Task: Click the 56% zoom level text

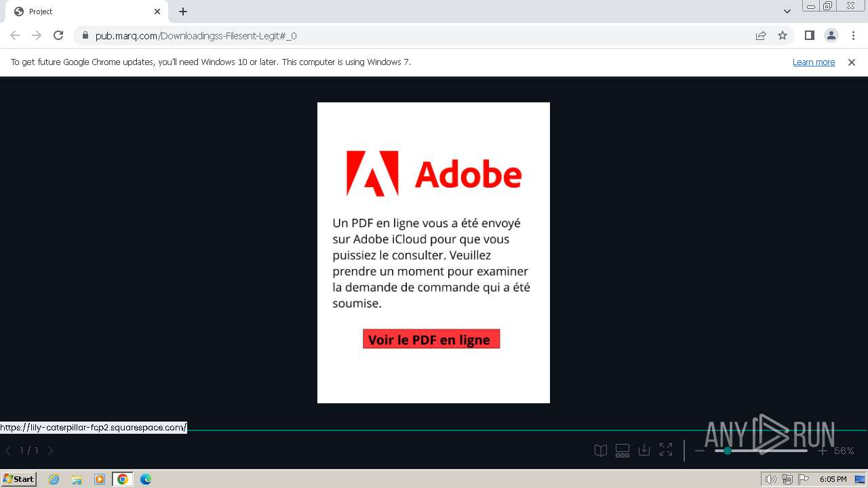Action: [x=844, y=451]
